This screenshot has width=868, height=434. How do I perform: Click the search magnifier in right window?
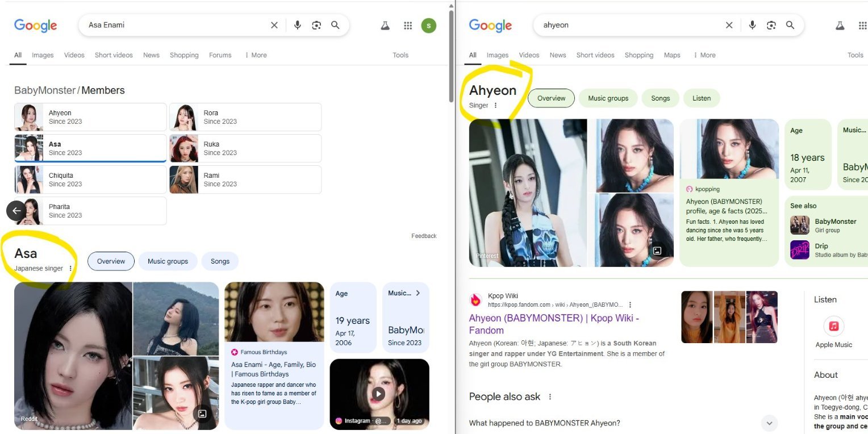click(x=790, y=25)
